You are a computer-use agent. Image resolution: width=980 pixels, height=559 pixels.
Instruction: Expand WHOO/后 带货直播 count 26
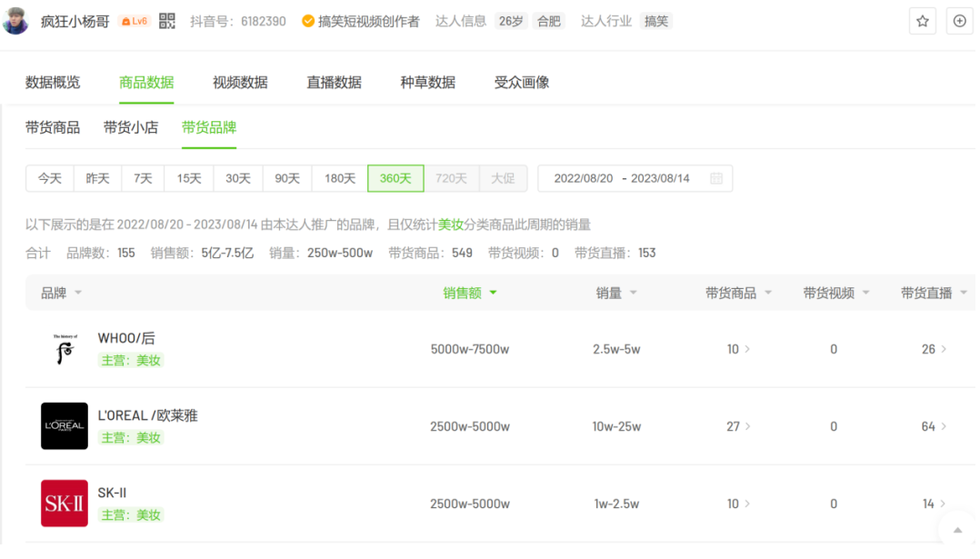pyautogui.click(x=934, y=349)
